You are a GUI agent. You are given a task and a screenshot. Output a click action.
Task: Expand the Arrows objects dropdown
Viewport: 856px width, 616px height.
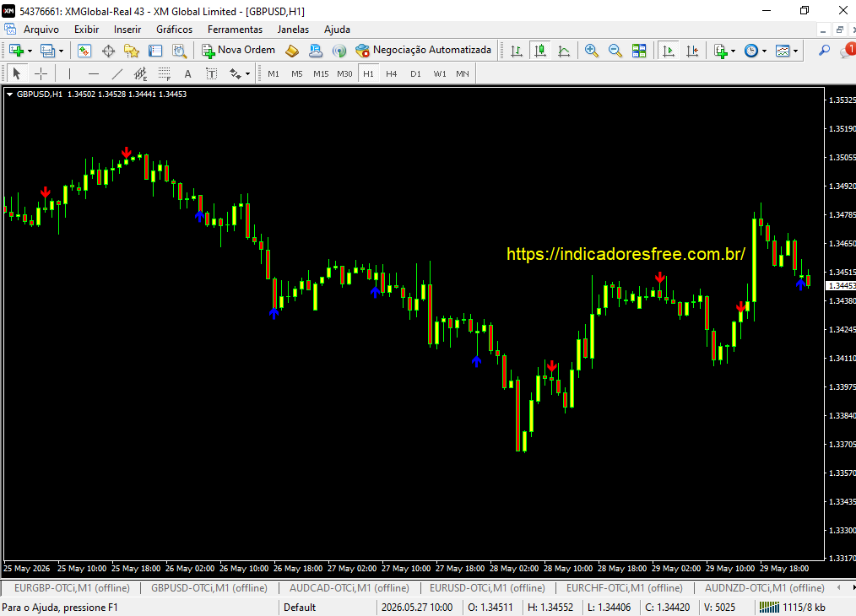tap(248, 73)
